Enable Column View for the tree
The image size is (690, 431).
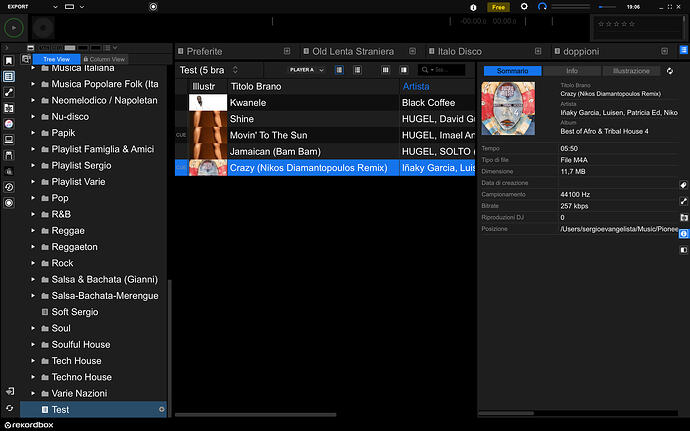pos(104,59)
